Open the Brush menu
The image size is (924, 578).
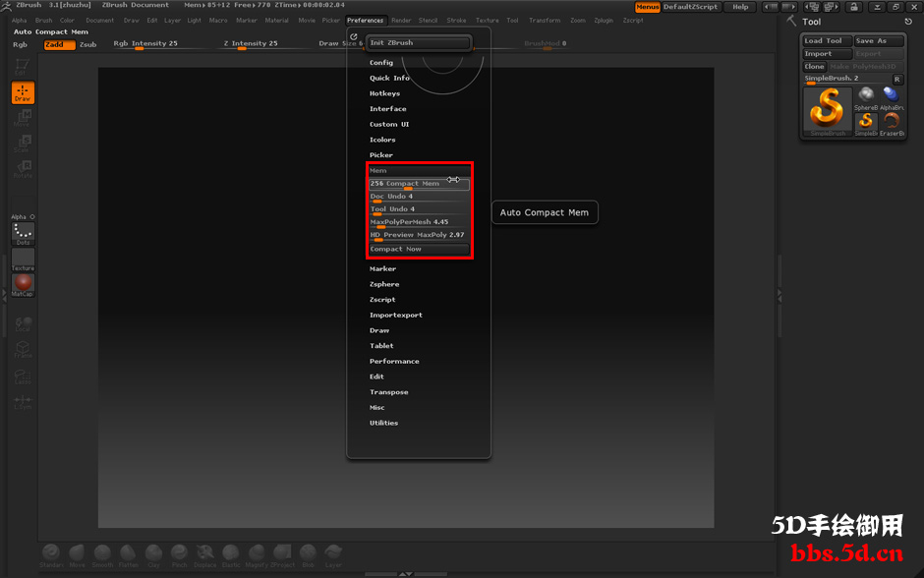pyautogui.click(x=43, y=20)
